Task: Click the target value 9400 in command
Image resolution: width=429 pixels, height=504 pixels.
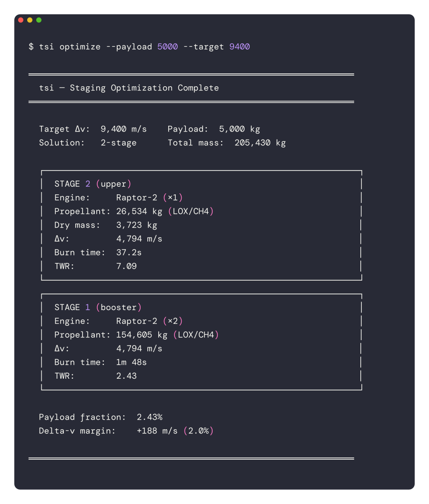Action: [x=239, y=47]
